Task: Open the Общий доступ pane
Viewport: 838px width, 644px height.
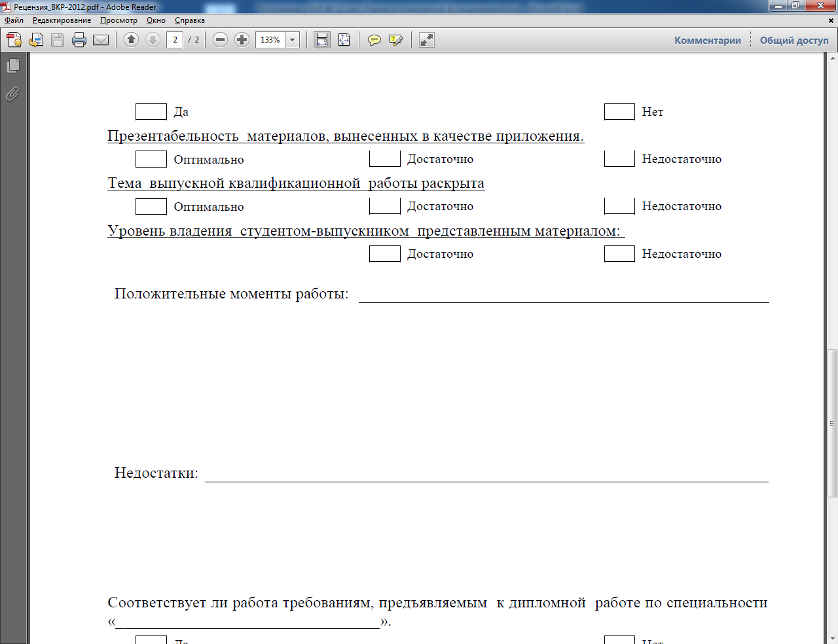Action: click(794, 40)
